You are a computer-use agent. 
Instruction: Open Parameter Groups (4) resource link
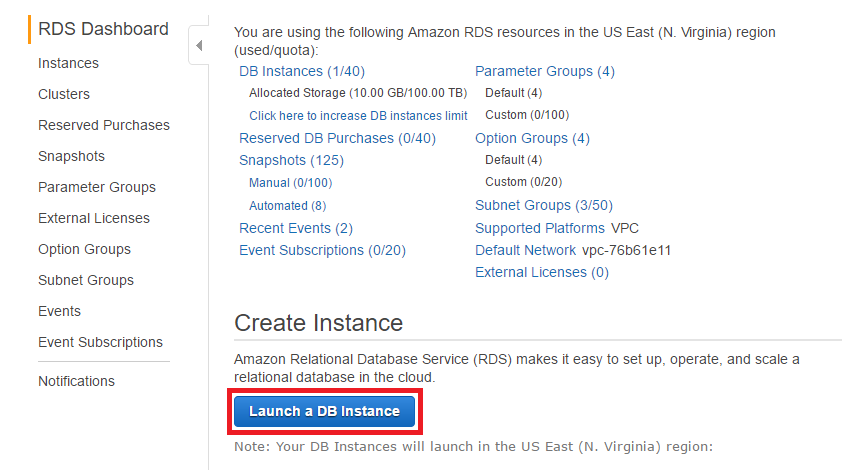coord(545,71)
